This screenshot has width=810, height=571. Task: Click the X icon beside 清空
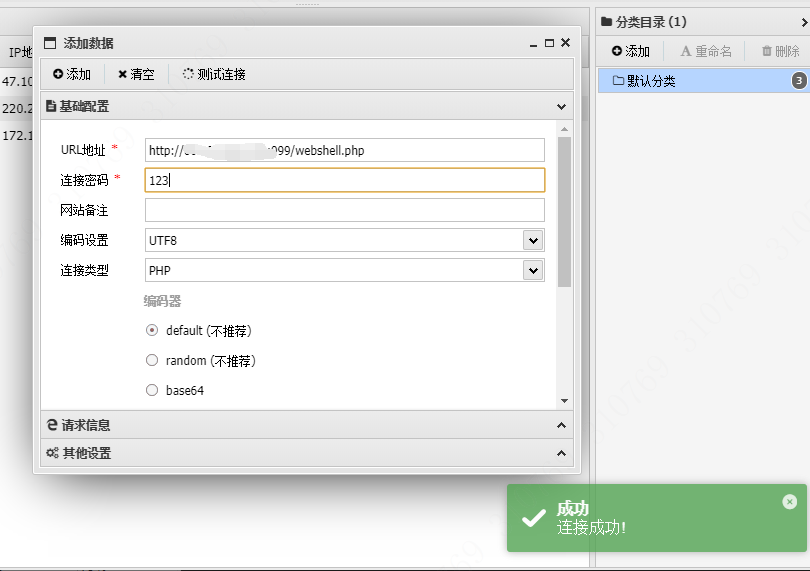(x=122, y=74)
